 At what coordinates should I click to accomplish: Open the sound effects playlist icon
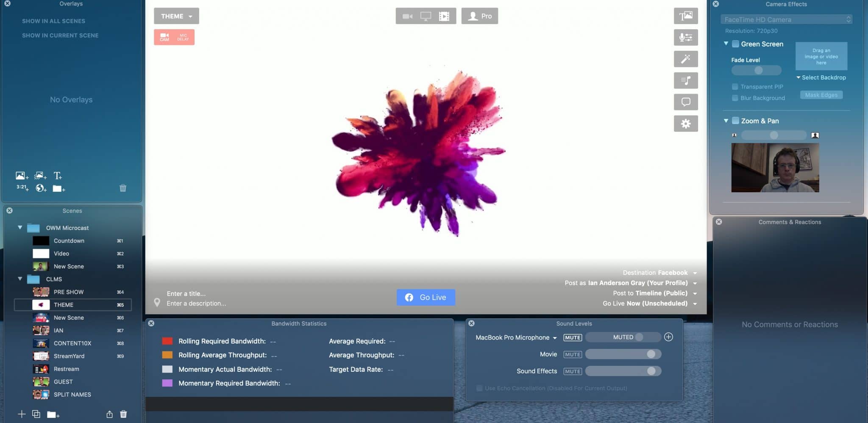coord(685,80)
